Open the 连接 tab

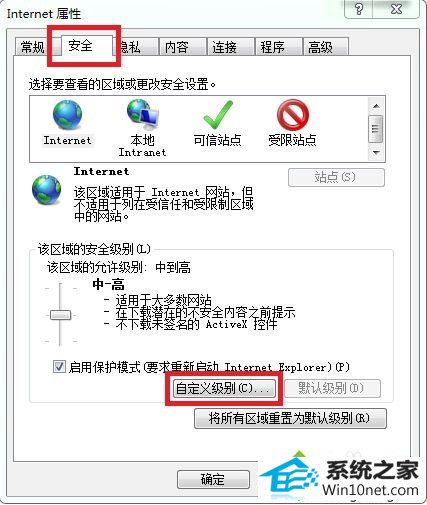[x=225, y=47]
